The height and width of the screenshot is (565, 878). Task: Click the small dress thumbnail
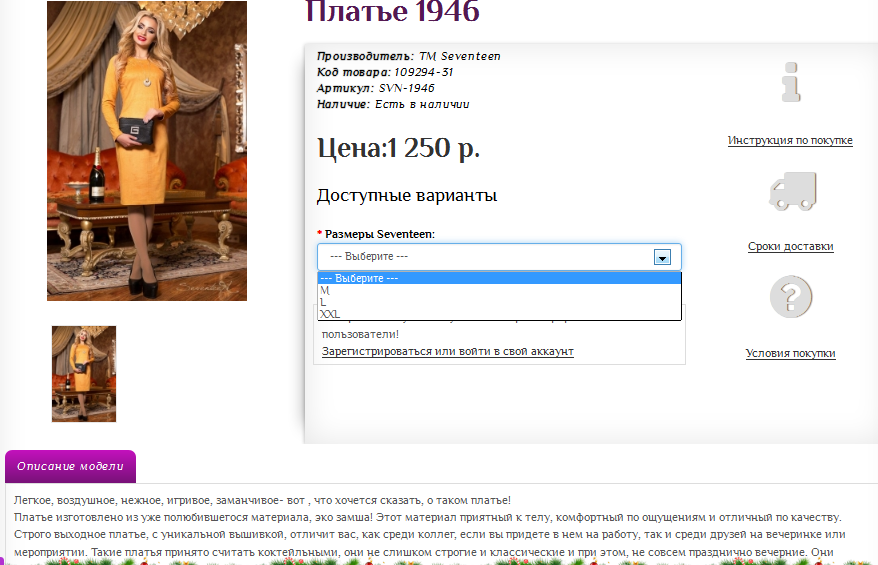pyautogui.click(x=84, y=374)
